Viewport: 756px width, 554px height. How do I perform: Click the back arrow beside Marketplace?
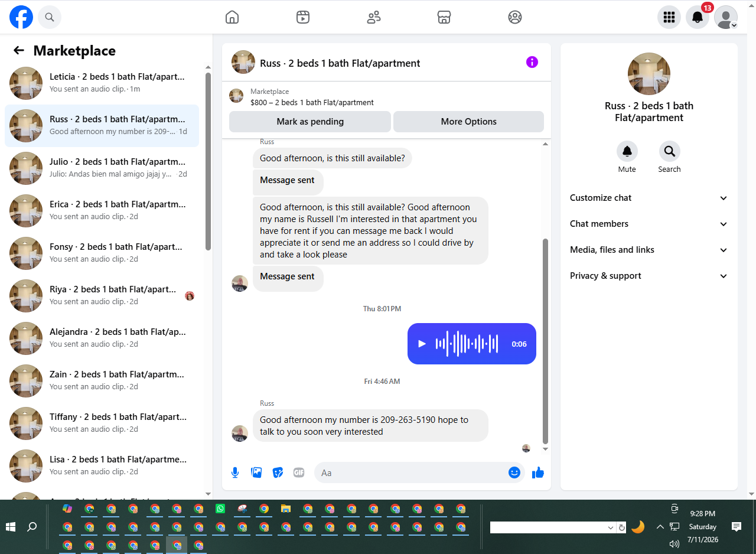(x=19, y=51)
